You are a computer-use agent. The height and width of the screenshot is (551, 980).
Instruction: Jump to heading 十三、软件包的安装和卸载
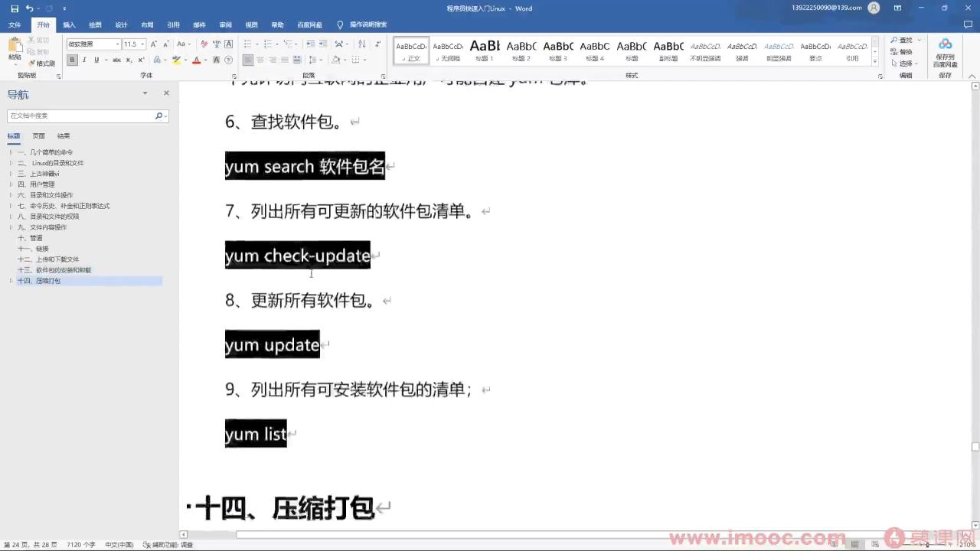click(54, 270)
